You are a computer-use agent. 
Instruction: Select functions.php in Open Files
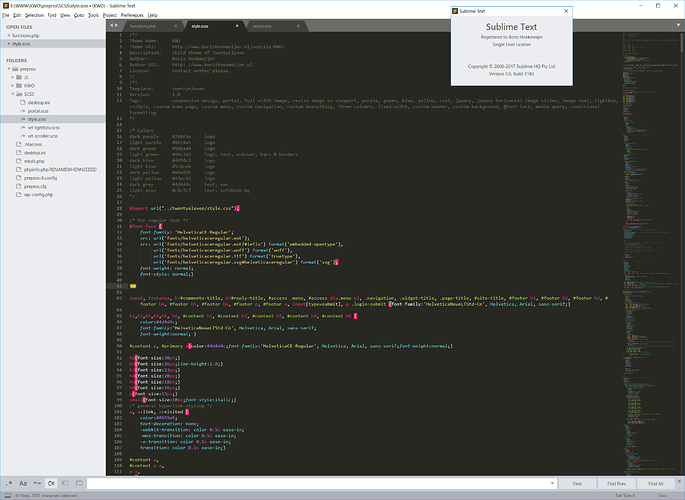pos(26,35)
